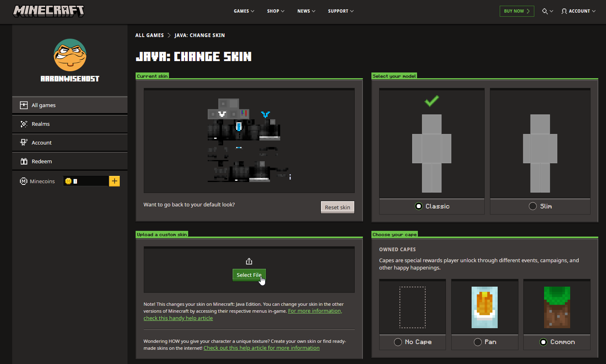This screenshot has height=364, width=606.
Task: Click the Minecoins balance field
Action: (86, 181)
